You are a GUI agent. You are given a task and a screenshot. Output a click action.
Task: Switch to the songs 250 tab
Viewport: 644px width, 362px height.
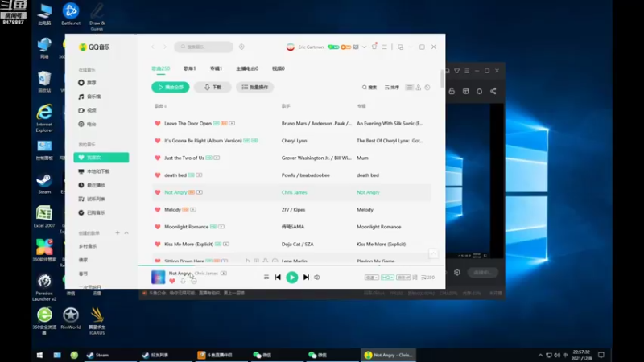coord(160,68)
